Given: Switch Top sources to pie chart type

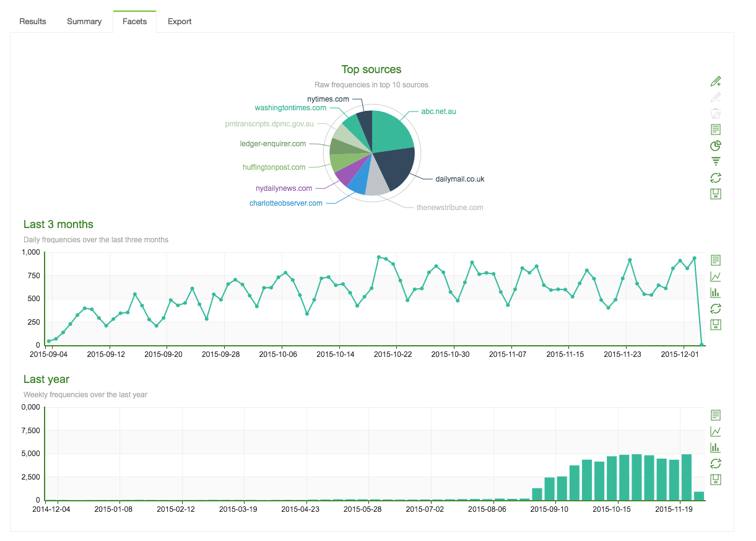Looking at the screenshot, I should click(x=716, y=146).
